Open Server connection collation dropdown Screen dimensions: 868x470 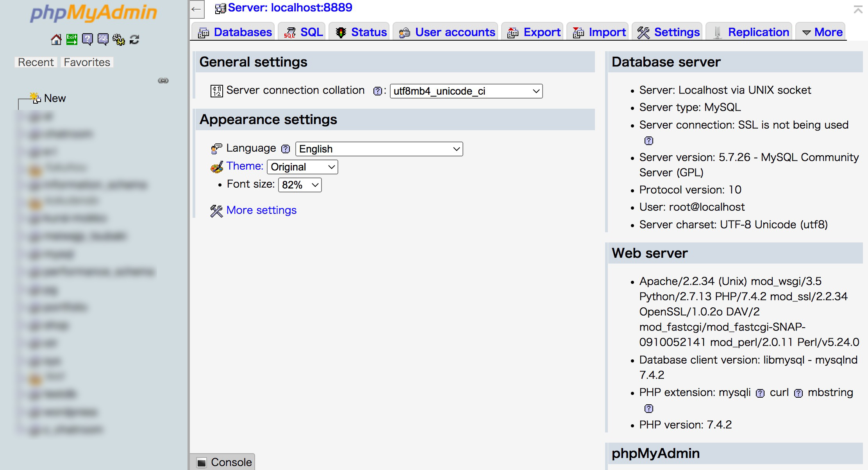[466, 91]
